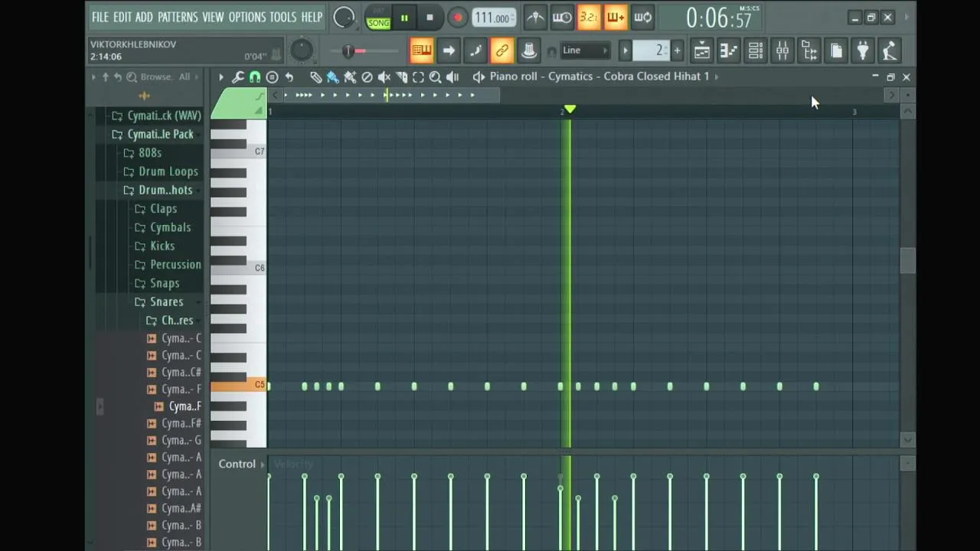Image resolution: width=980 pixels, height=551 pixels.
Task: Click the tempo field showing 111.000
Action: [493, 18]
